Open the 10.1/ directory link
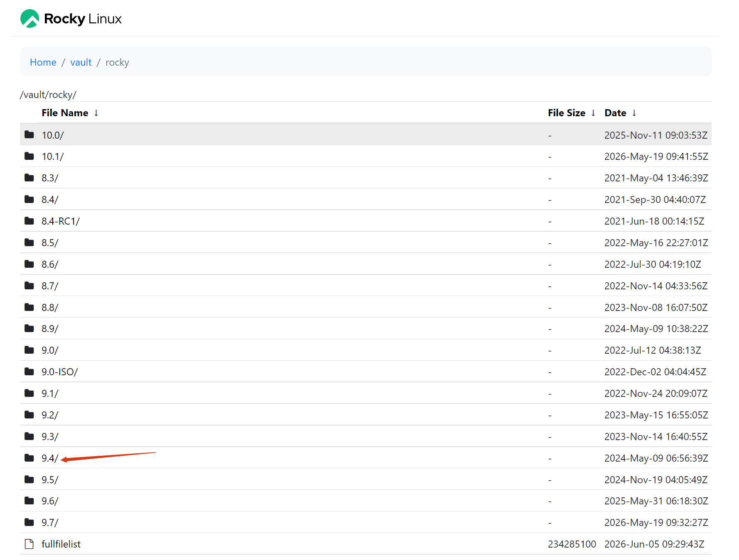The height and width of the screenshot is (560, 739). point(53,157)
